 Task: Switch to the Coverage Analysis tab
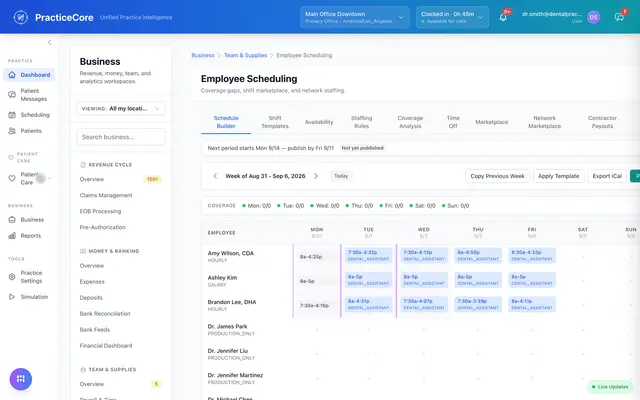(x=410, y=122)
